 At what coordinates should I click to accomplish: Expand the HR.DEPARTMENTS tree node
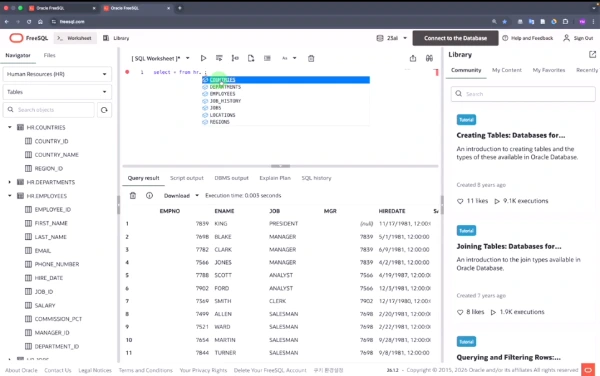[x=10, y=182]
